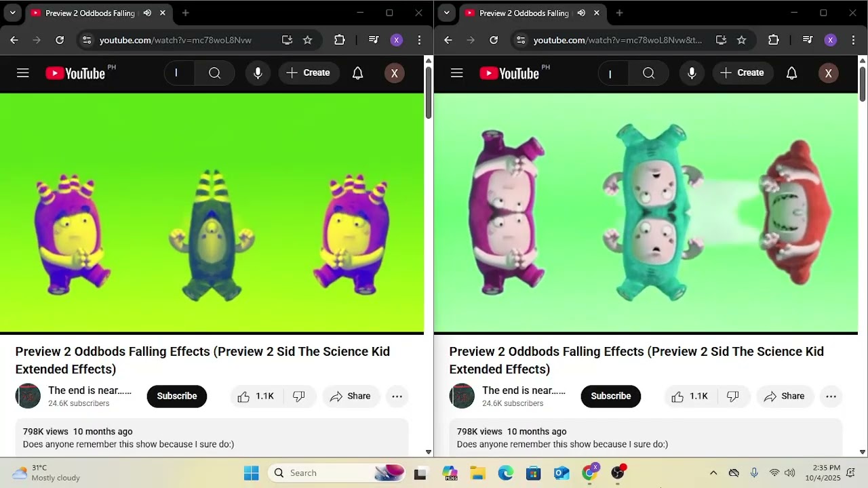Click the video player in the left window

(x=212, y=213)
